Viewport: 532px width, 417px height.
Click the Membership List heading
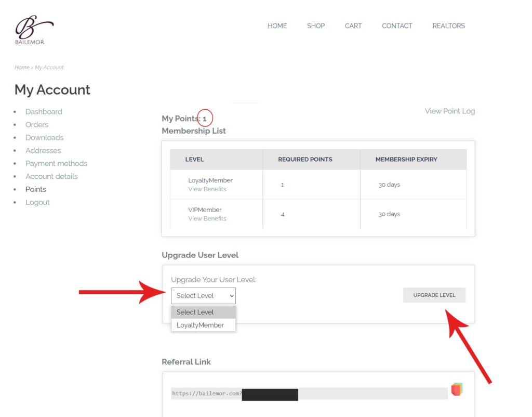click(193, 131)
